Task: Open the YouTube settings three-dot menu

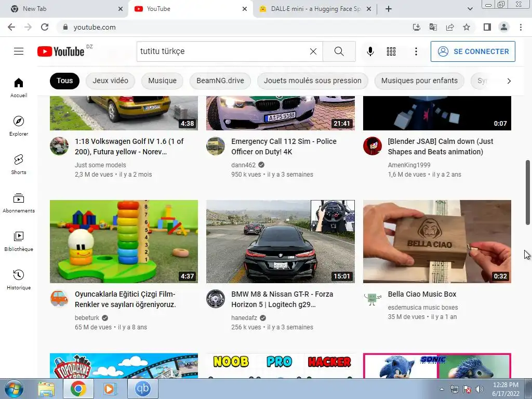Action: [x=416, y=51]
